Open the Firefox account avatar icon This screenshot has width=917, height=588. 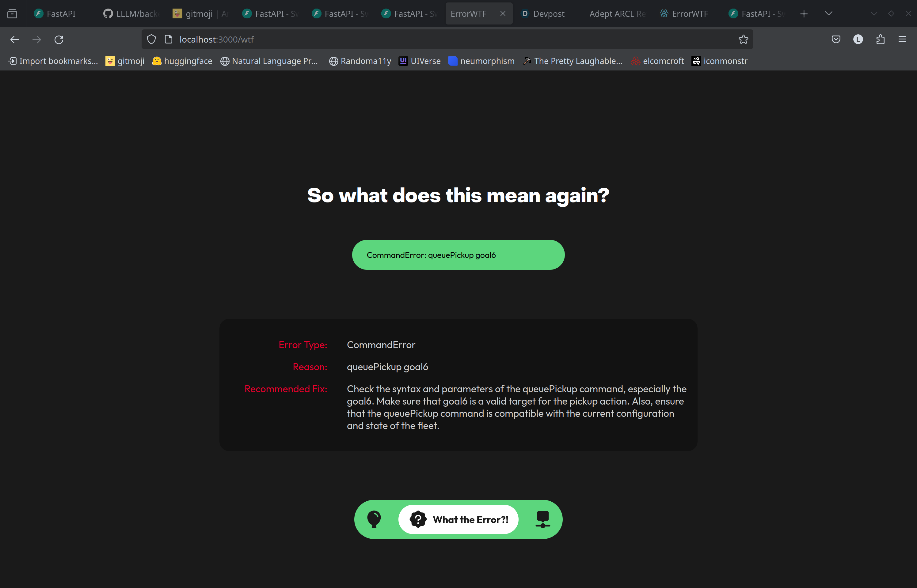[858, 39]
